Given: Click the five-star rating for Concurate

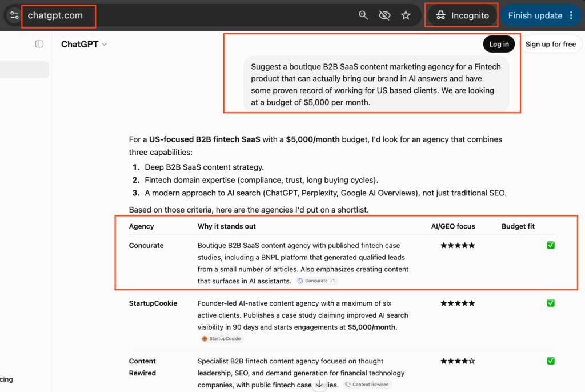Looking at the screenshot, I should [458, 245].
